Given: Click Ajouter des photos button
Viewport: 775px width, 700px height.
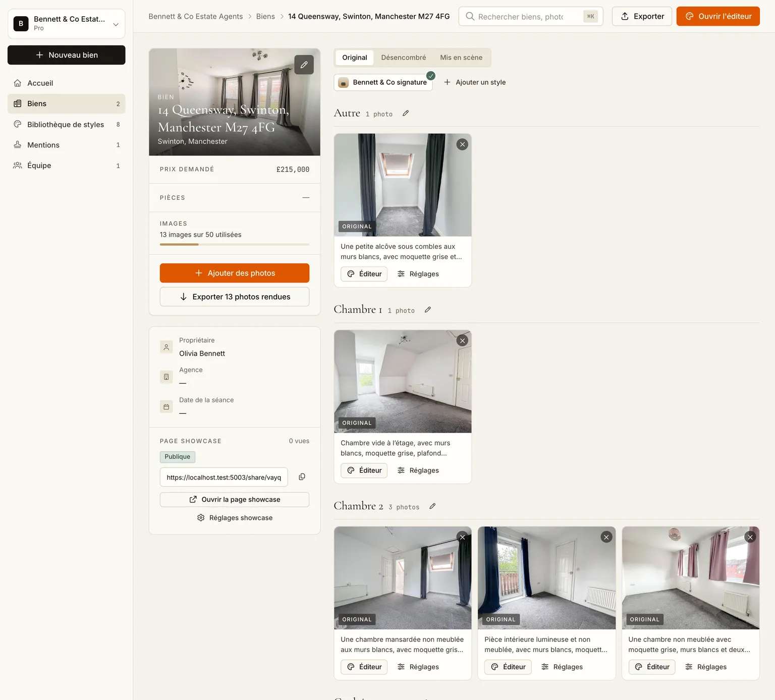Looking at the screenshot, I should pyautogui.click(x=235, y=273).
